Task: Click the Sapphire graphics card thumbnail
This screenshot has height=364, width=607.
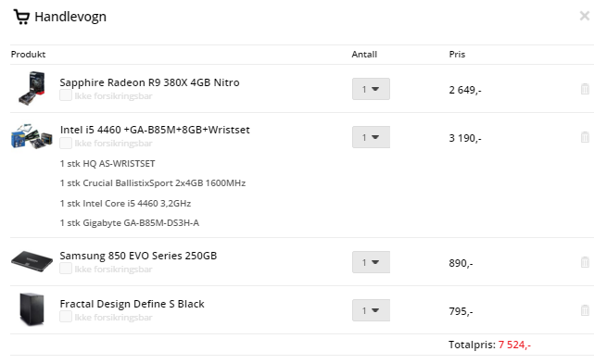Action: [x=32, y=88]
